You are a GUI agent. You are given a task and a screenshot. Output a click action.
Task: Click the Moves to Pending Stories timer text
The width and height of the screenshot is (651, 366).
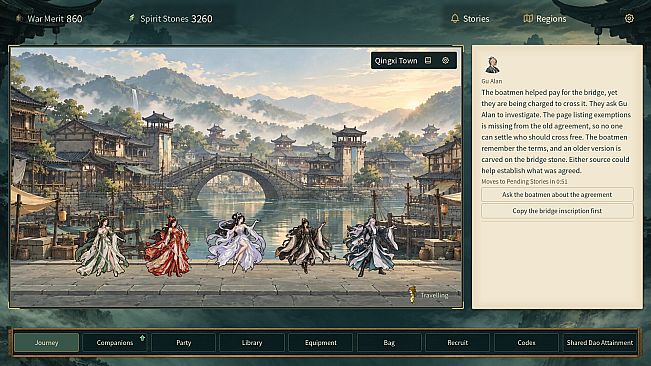click(x=524, y=181)
